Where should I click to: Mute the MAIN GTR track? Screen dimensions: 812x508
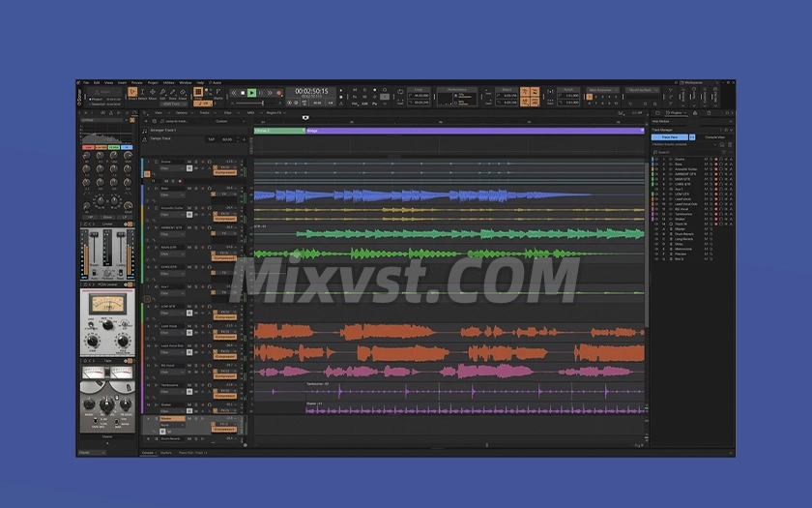point(189,248)
